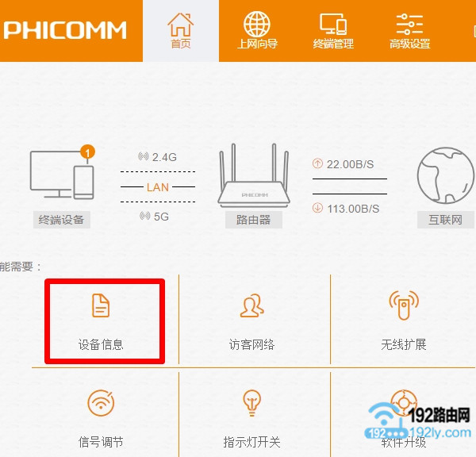Click the PHICOMM logo

pos(65,30)
